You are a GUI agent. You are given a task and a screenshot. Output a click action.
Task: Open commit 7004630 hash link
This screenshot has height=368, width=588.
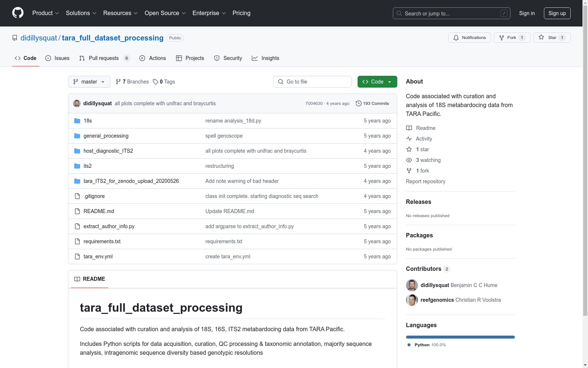click(314, 103)
